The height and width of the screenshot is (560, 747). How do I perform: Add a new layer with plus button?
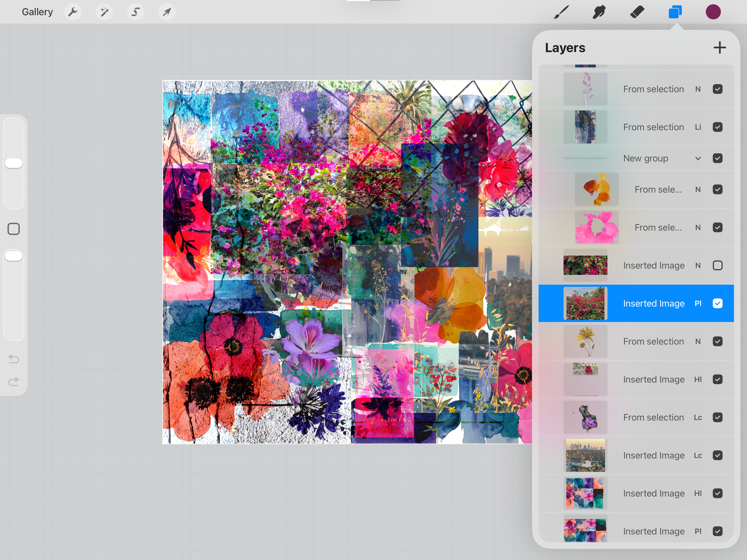click(719, 48)
